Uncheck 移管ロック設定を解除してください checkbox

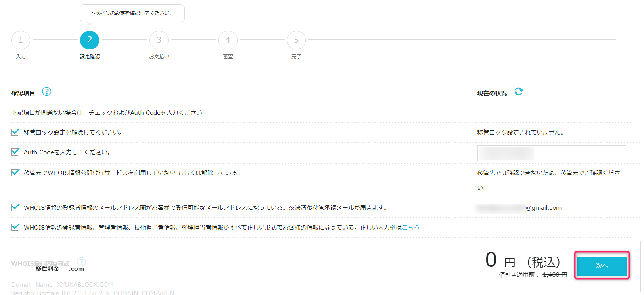15,132
